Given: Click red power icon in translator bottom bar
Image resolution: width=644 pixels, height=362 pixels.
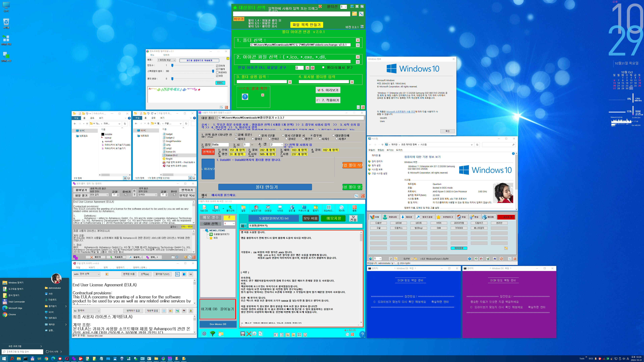Looking at the screenshot, I should tap(194, 257).
